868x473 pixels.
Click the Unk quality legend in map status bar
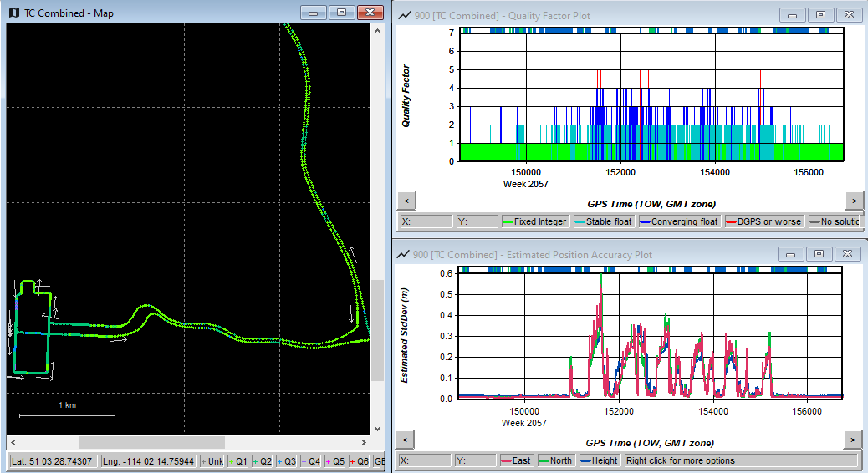212,460
